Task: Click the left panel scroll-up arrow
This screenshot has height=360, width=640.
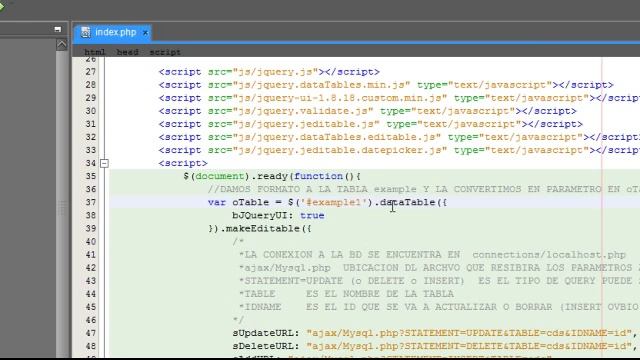Action: (x=62, y=44)
